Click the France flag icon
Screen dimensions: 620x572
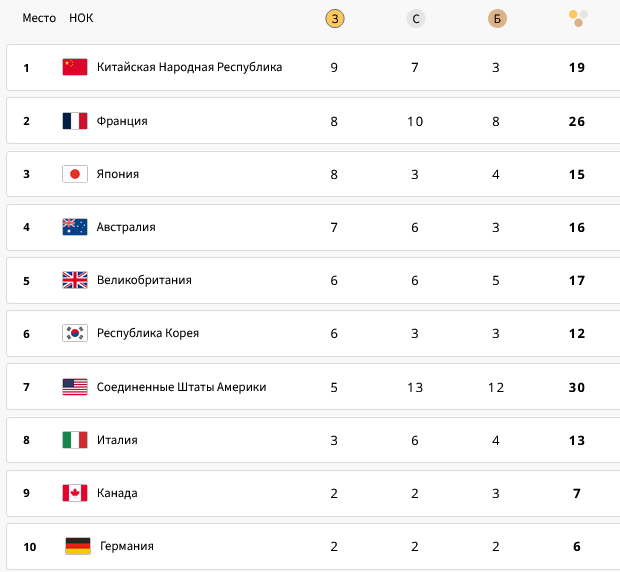tap(75, 121)
